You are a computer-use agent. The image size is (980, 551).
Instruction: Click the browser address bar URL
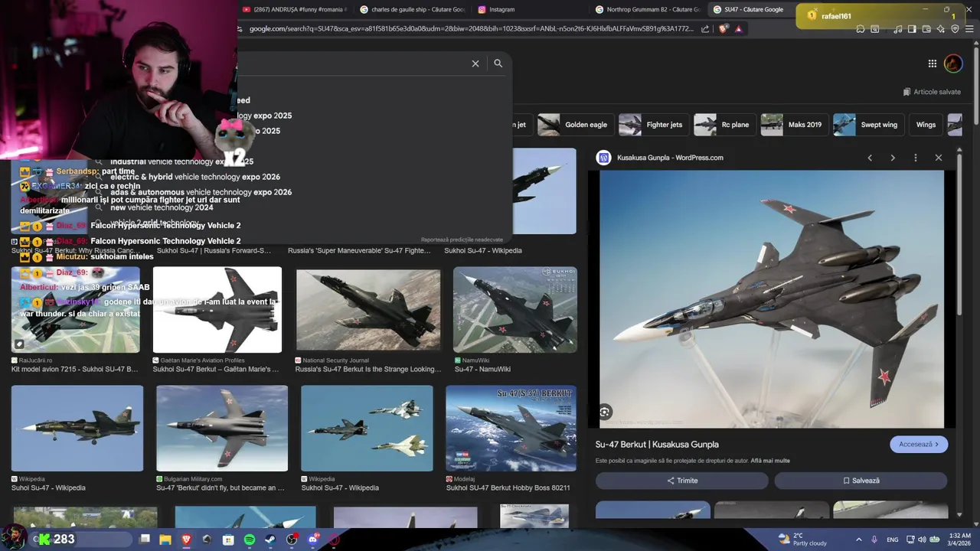pyautogui.click(x=471, y=29)
